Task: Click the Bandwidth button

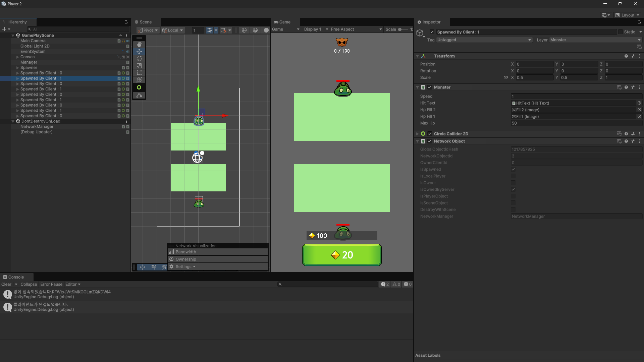Action: [x=218, y=252]
